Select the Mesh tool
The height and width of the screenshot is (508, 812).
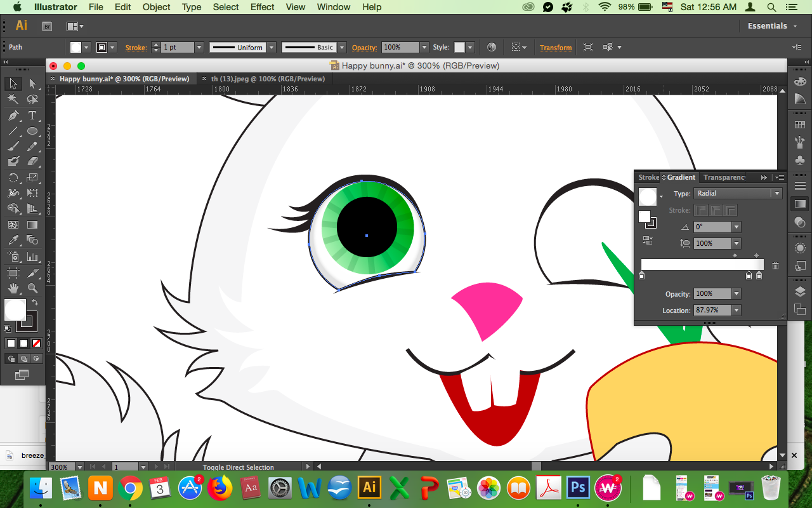point(13,225)
